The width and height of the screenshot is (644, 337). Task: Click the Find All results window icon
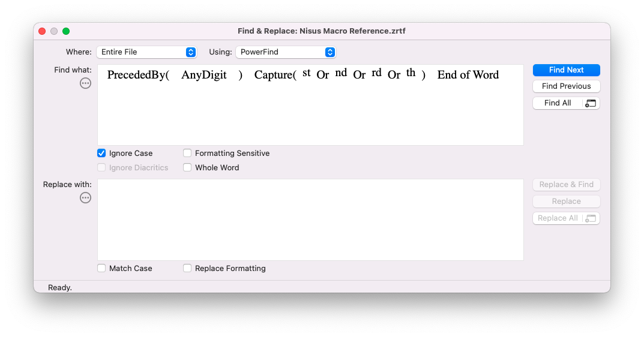(591, 103)
